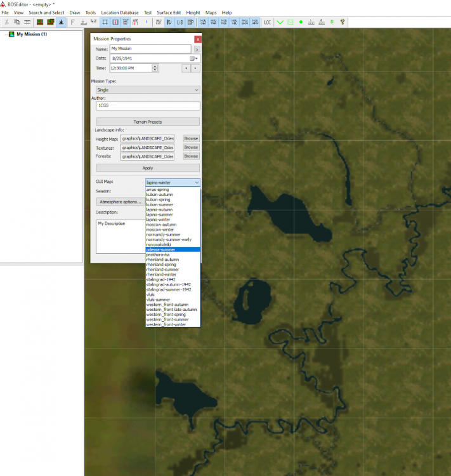Click the Copy icon in toolbar
This screenshot has height=476, width=451.
click(16, 22)
